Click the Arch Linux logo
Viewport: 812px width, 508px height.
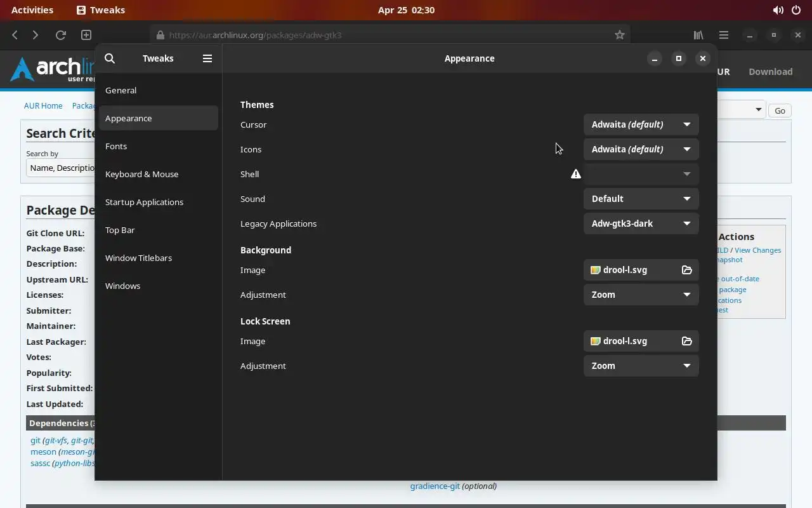click(53, 70)
